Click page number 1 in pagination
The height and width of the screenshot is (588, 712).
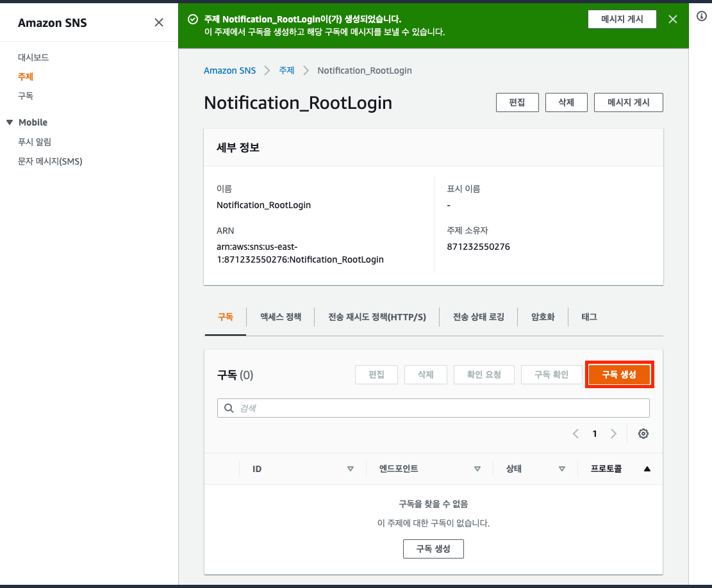pos(594,434)
